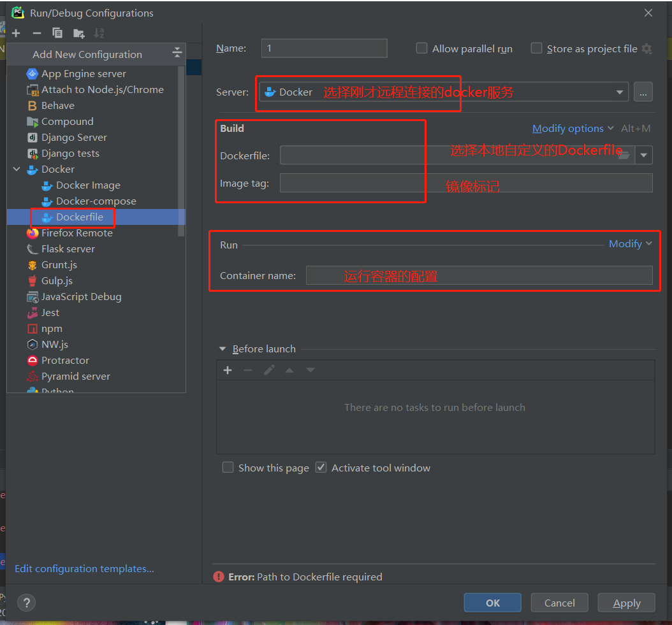This screenshot has height=625, width=672.
Task: Open the Run section Modify menu
Action: (630, 244)
